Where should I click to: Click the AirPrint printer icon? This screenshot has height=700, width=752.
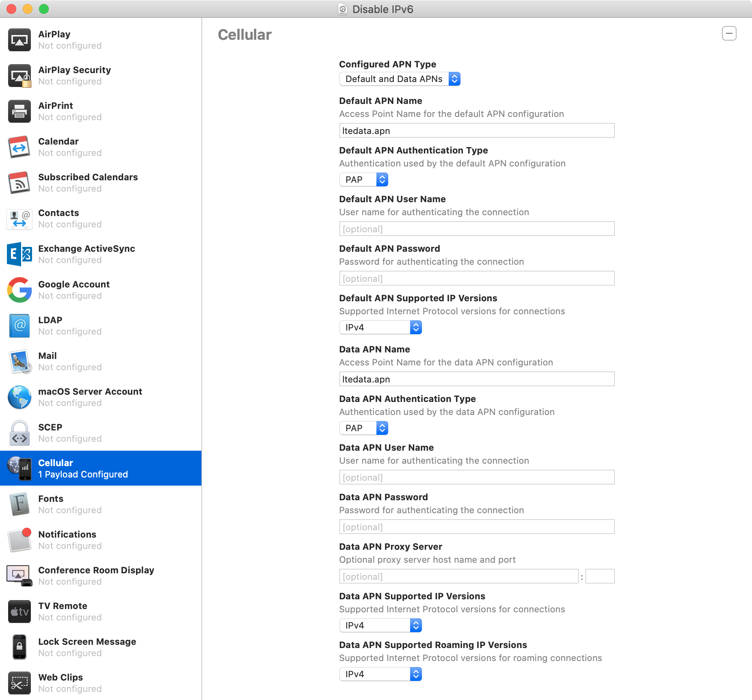tap(19, 111)
